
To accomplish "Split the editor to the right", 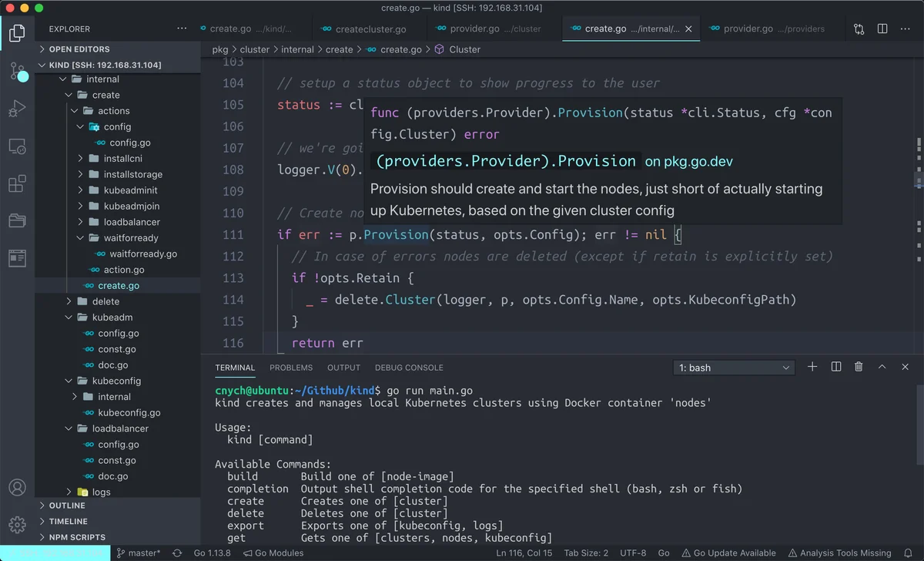I will [882, 29].
